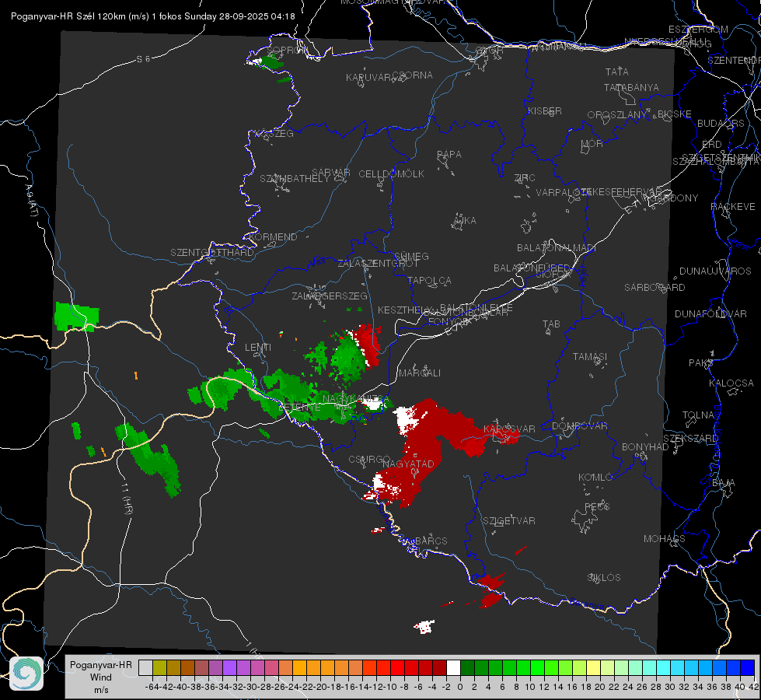This screenshot has width=761, height=700.
Task: Click the SZOMBATHELY city label
Action: pyautogui.click(x=295, y=179)
